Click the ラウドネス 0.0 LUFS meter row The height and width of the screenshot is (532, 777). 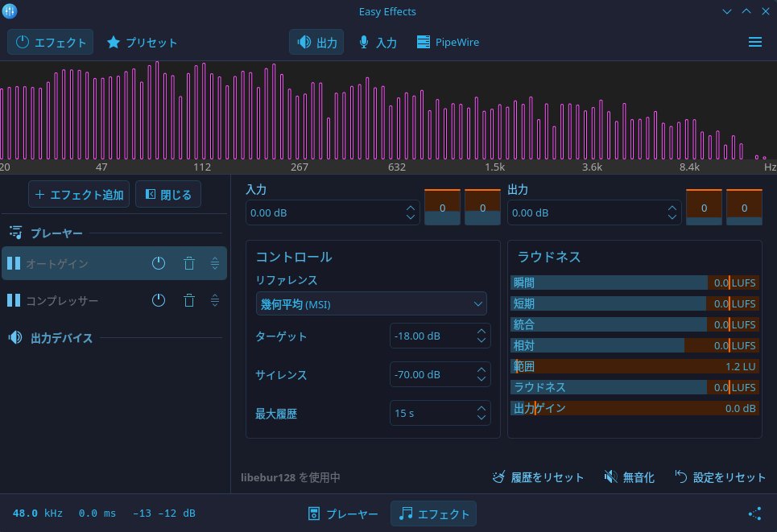pos(634,387)
